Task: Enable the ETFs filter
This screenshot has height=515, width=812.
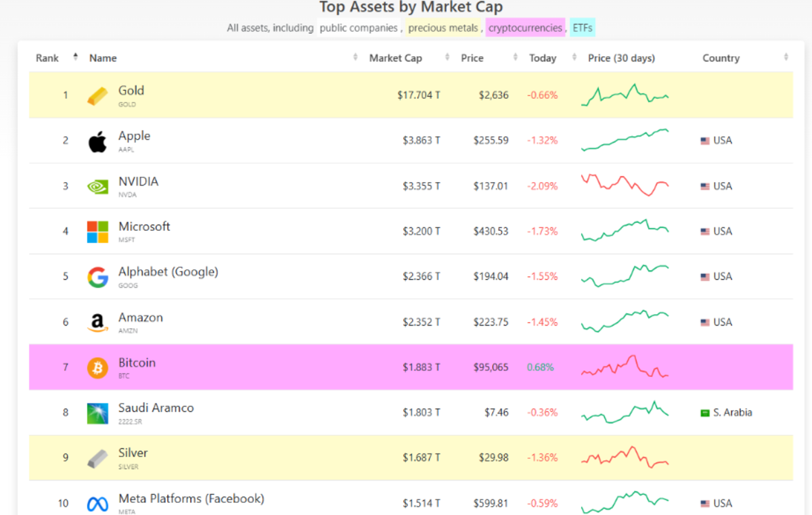Action: coord(582,28)
